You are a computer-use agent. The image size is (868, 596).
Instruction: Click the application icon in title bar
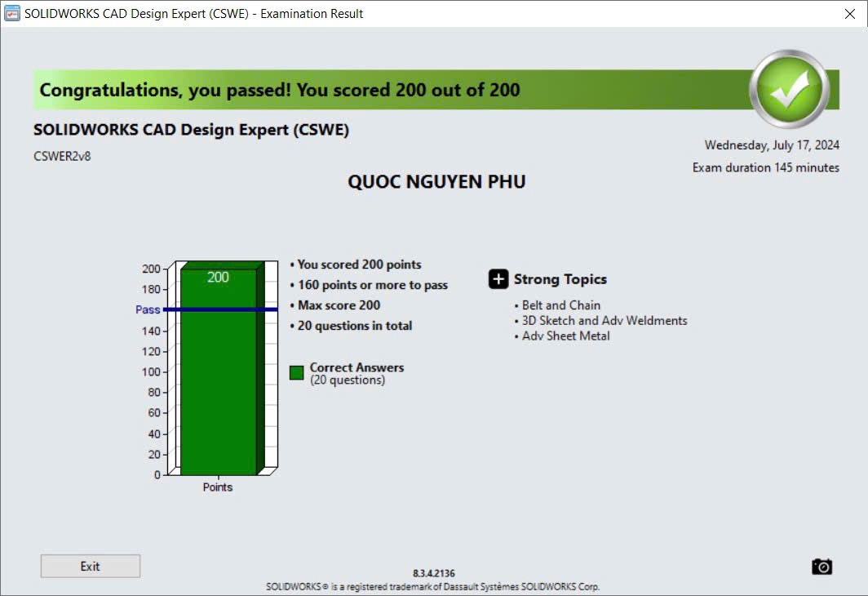[x=11, y=13]
